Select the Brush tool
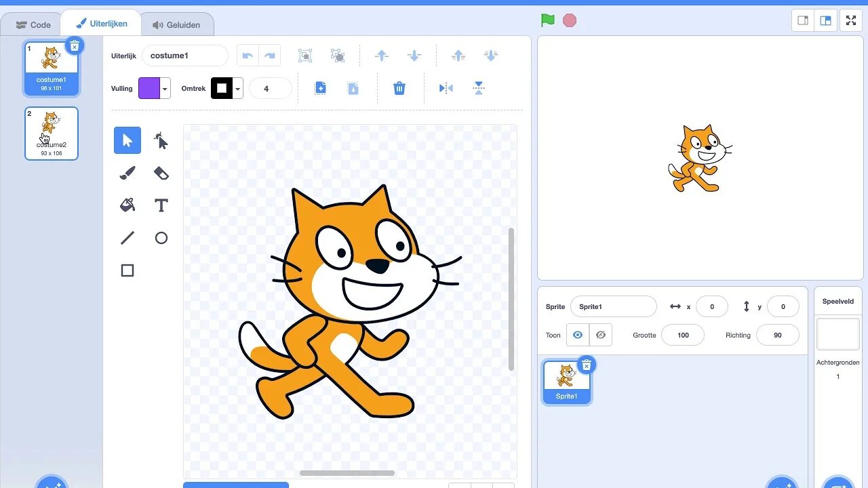 [x=127, y=173]
